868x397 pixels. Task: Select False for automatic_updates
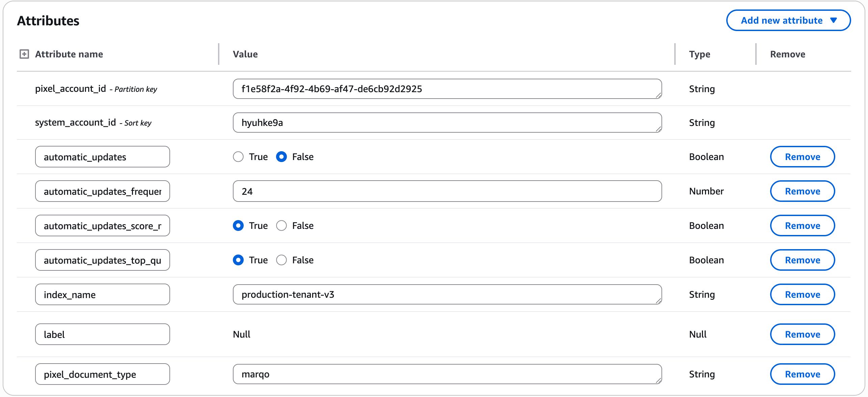click(x=281, y=157)
